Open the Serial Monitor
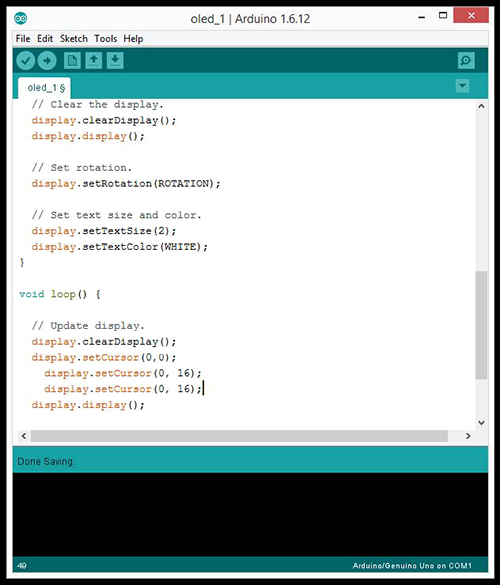This screenshot has width=500, height=585. [466, 60]
